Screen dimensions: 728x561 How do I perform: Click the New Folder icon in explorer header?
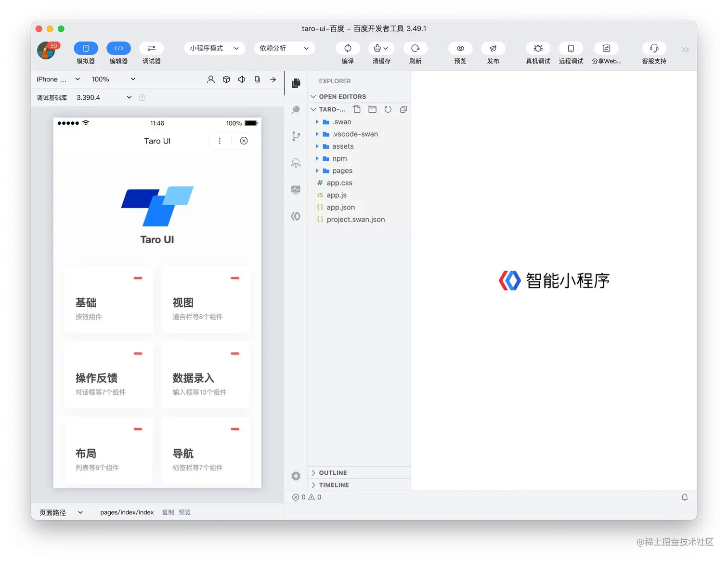tap(372, 109)
